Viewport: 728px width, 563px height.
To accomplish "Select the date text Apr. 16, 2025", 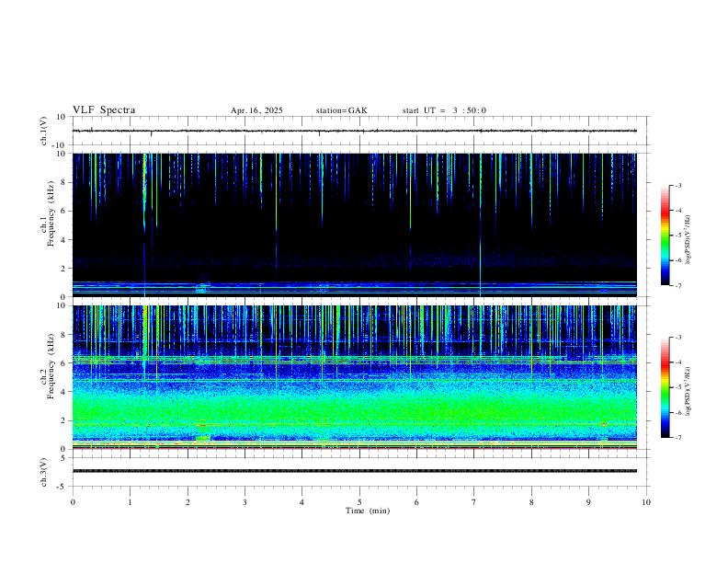I will 256,110.
